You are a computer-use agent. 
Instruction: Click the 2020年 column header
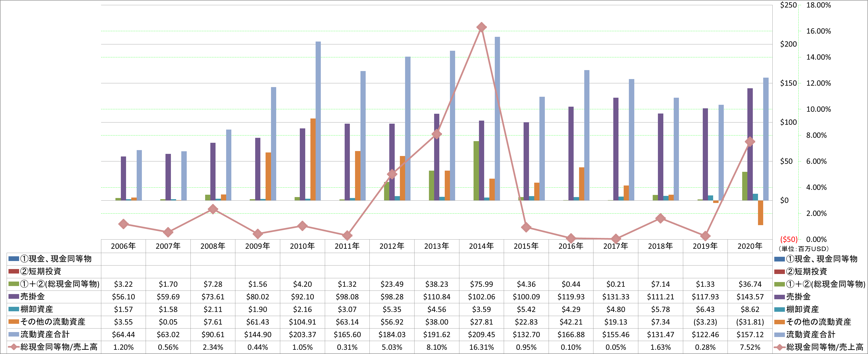click(x=750, y=246)
